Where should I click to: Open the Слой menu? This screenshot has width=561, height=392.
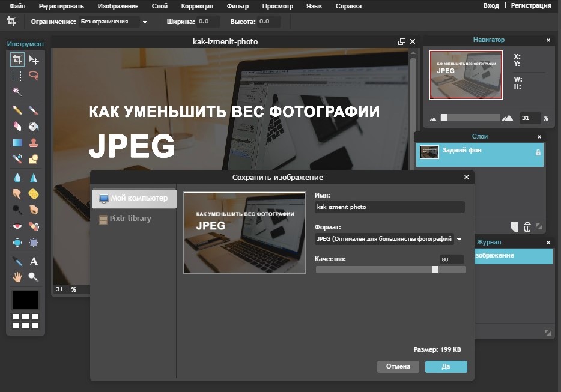tap(160, 6)
